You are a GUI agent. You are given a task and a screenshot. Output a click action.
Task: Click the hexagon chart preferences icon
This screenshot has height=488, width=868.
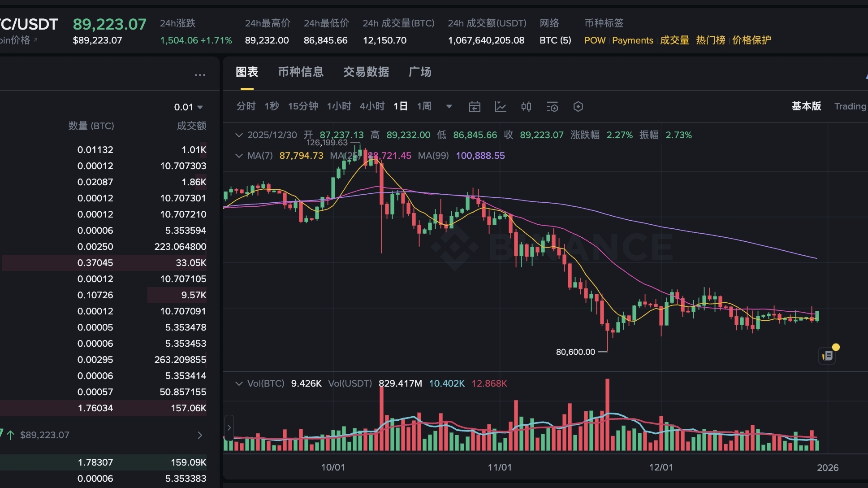coord(578,107)
